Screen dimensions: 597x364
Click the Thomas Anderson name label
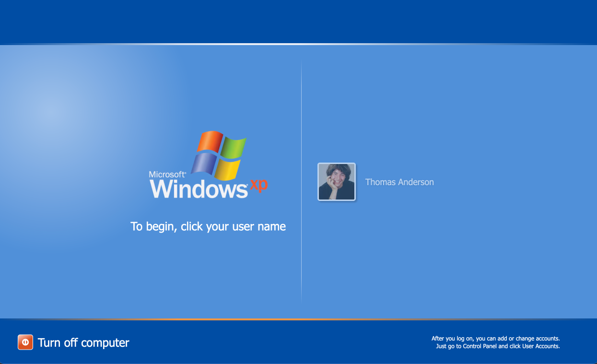(x=399, y=182)
